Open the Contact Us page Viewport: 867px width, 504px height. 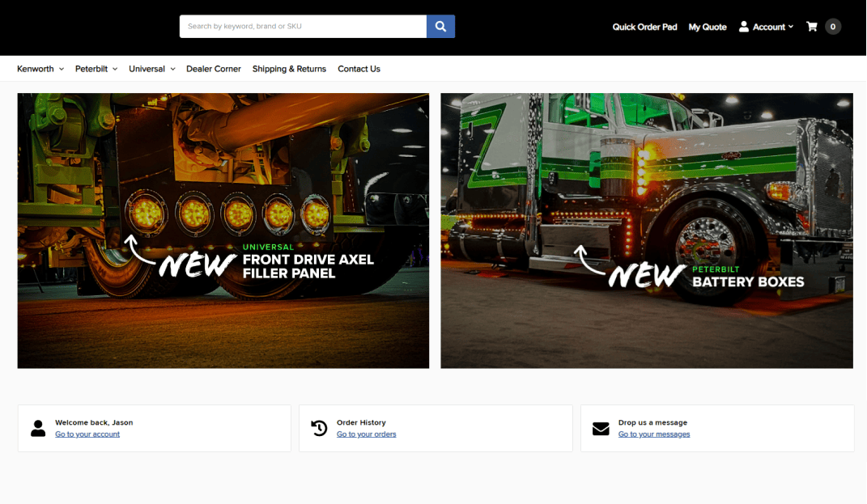click(x=359, y=69)
